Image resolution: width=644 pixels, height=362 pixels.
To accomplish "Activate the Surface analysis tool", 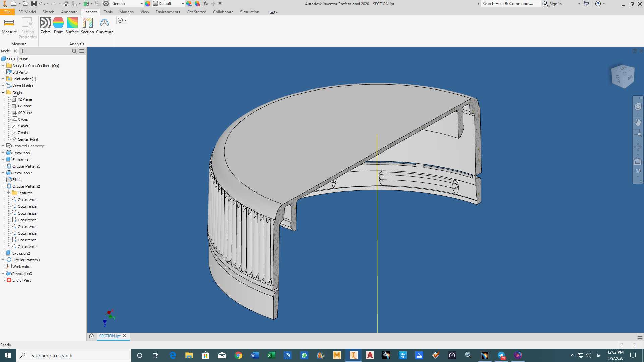I will coord(72,26).
